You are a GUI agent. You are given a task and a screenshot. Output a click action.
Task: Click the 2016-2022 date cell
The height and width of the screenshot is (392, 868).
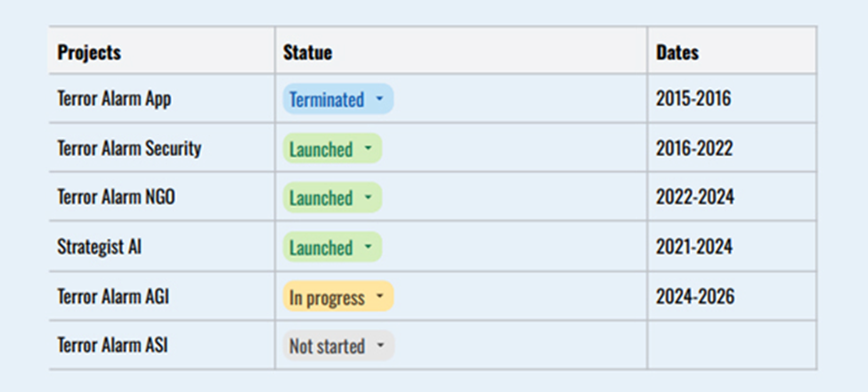click(x=694, y=149)
